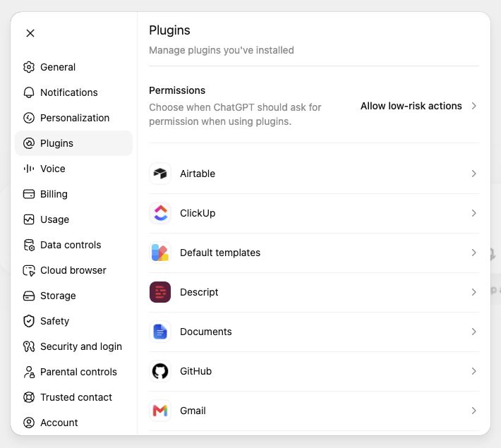Click the Billing card icon
This screenshot has height=448, width=501.
(x=29, y=194)
